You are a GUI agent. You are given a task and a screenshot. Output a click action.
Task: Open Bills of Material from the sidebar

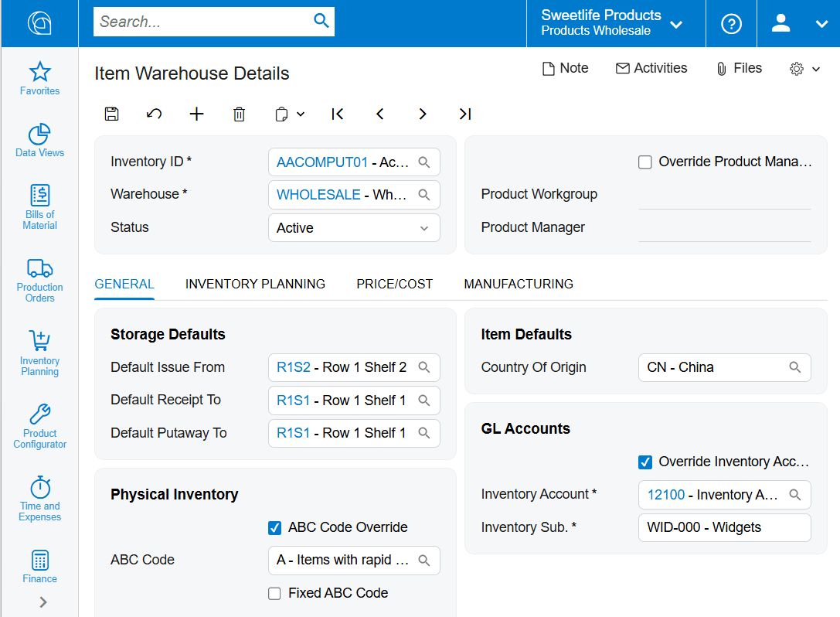(39, 205)
